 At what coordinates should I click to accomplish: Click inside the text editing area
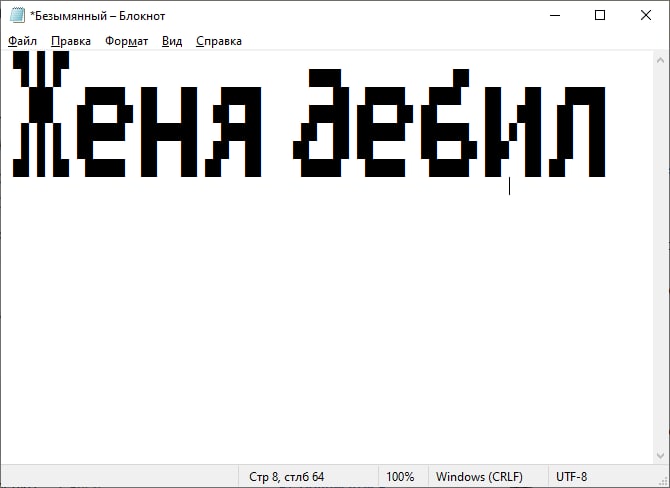click(x=327, y=257)
